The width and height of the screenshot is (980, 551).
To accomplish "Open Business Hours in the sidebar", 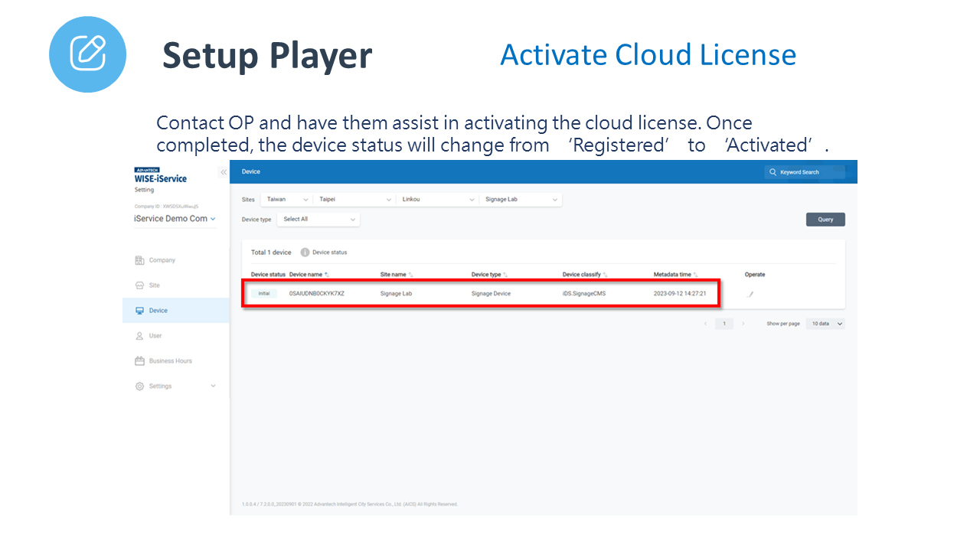I will point(170,361).
